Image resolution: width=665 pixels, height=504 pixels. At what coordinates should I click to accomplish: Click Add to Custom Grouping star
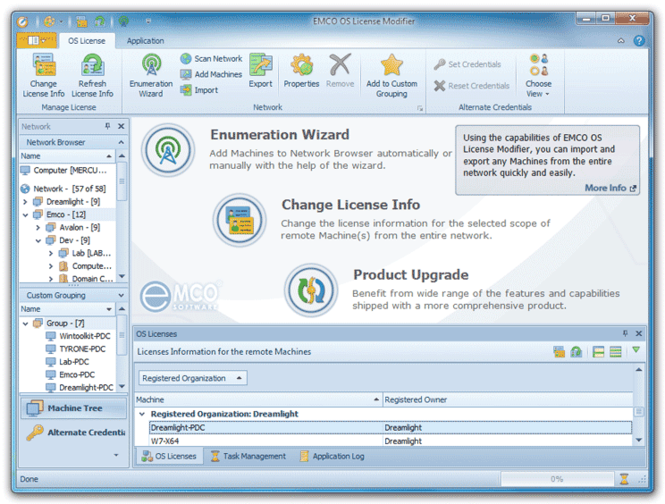pyautogui.click(x=391, y=76)
